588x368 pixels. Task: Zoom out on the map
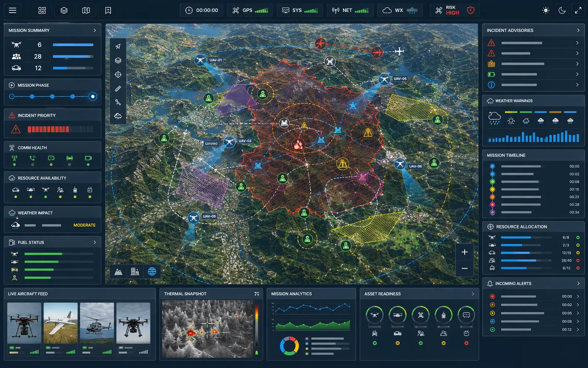pos(465,268)
